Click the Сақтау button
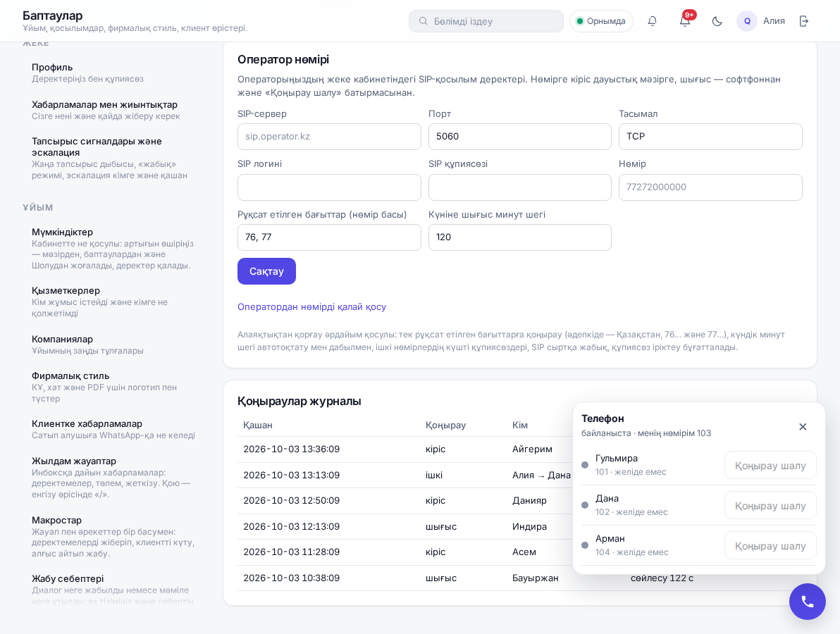 (x=266, y=271)
